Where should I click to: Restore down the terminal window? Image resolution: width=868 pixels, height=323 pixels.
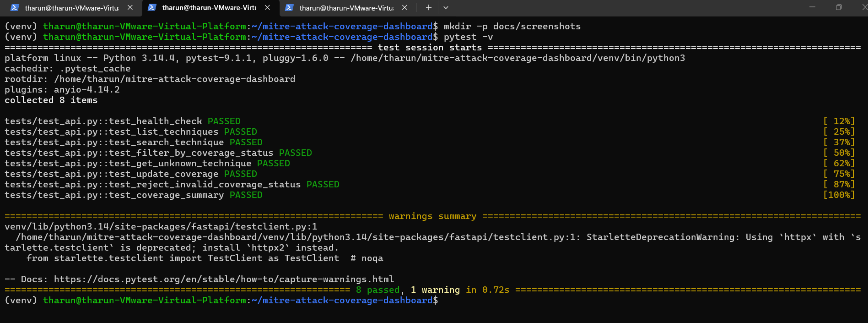click(838, 7)
